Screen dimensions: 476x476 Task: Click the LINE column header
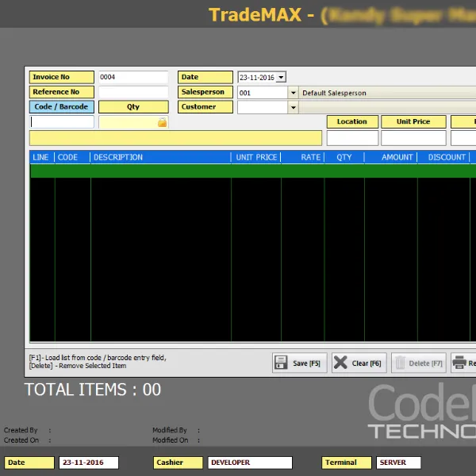click(x=42, y=157)
